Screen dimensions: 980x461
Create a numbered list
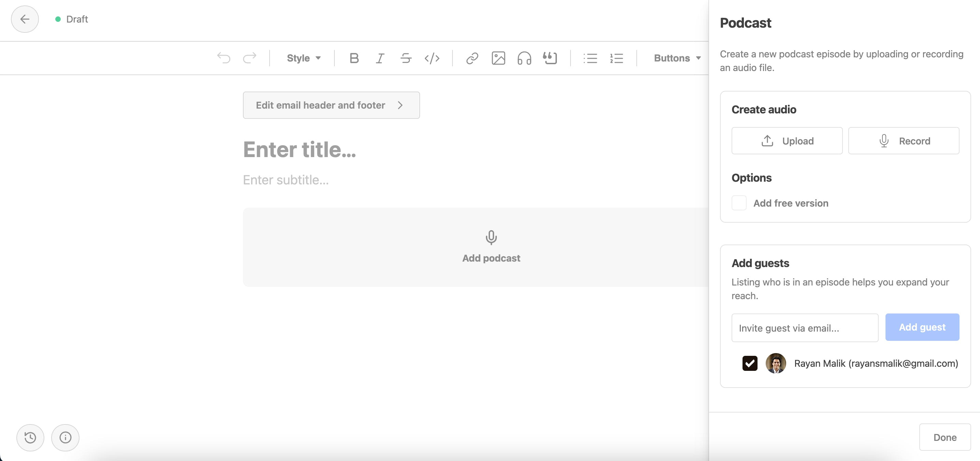click(616, 58)
